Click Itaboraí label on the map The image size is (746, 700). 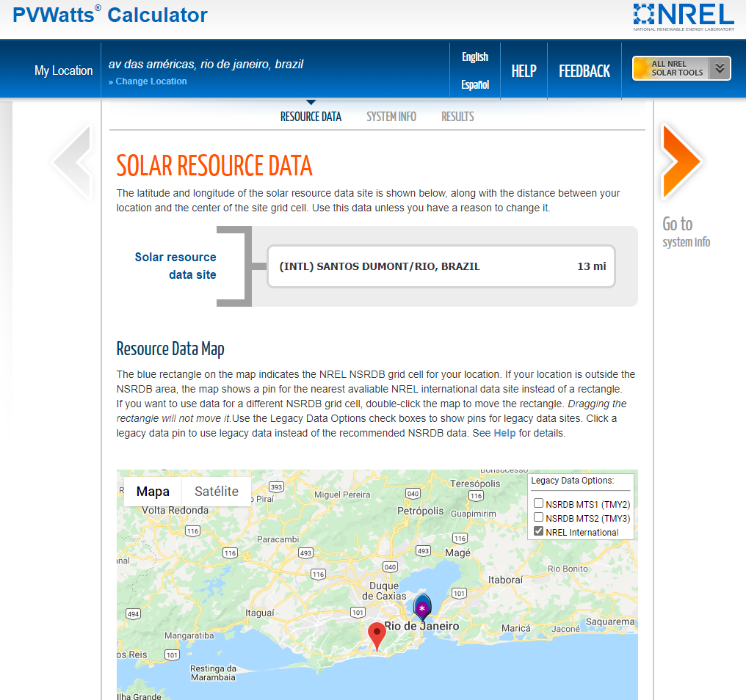tap(505, 580)
